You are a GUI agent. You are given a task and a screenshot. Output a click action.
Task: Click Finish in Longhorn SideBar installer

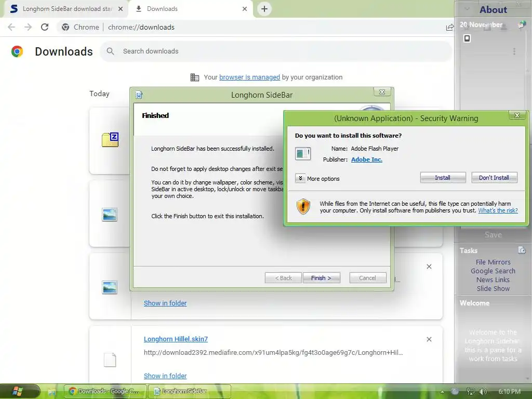(x=321, y=278)
